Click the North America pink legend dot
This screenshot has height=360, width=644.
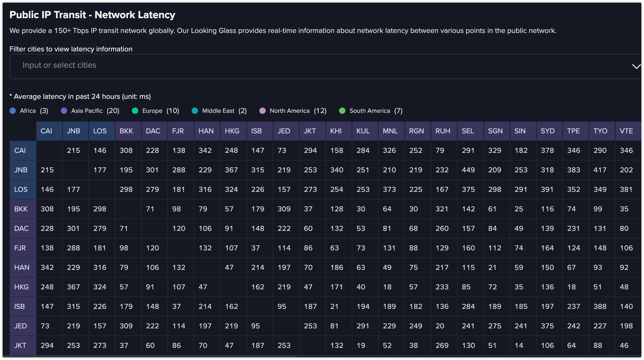tap(262, 111)
